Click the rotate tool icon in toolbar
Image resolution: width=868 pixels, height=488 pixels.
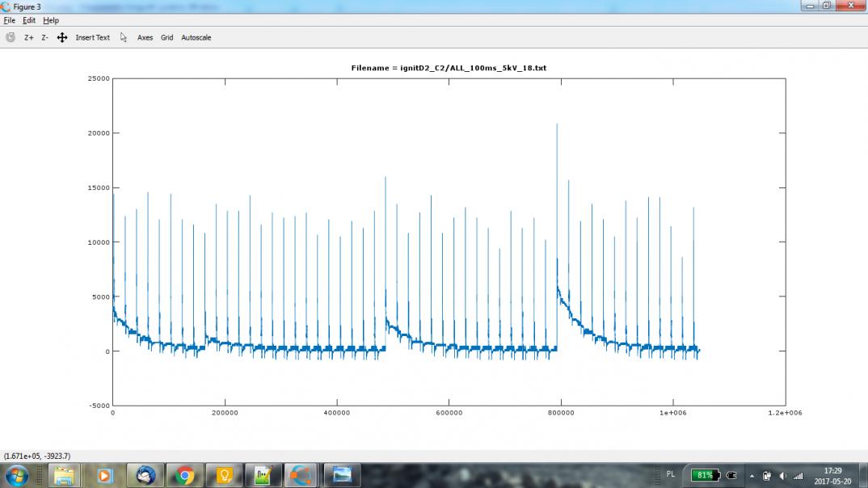tap(11, 37)
